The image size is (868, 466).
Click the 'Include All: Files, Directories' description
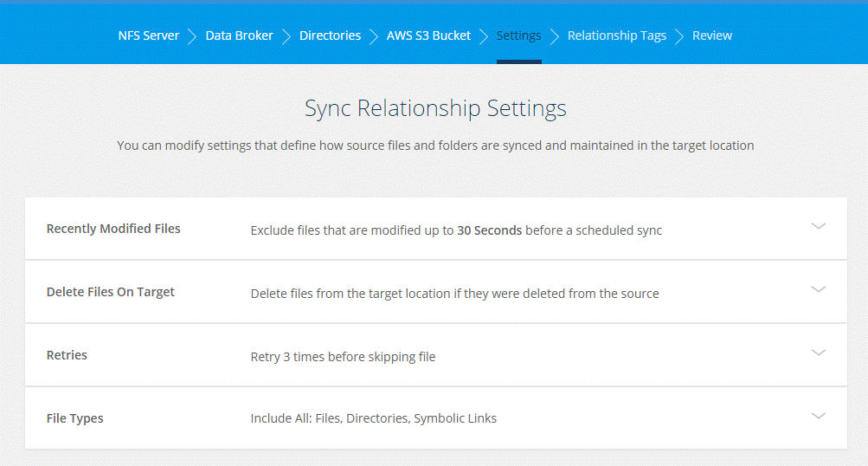[373, 418]
